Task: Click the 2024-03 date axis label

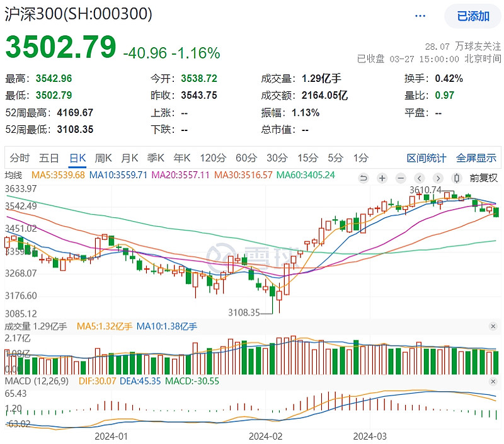Action: (x=370, y=436)
